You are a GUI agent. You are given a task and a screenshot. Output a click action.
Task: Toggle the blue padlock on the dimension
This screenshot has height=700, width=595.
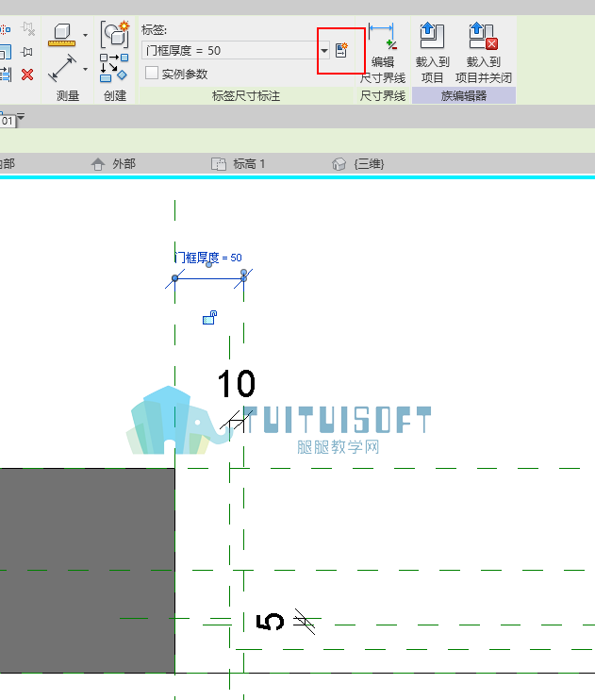(x=209, y=317)
